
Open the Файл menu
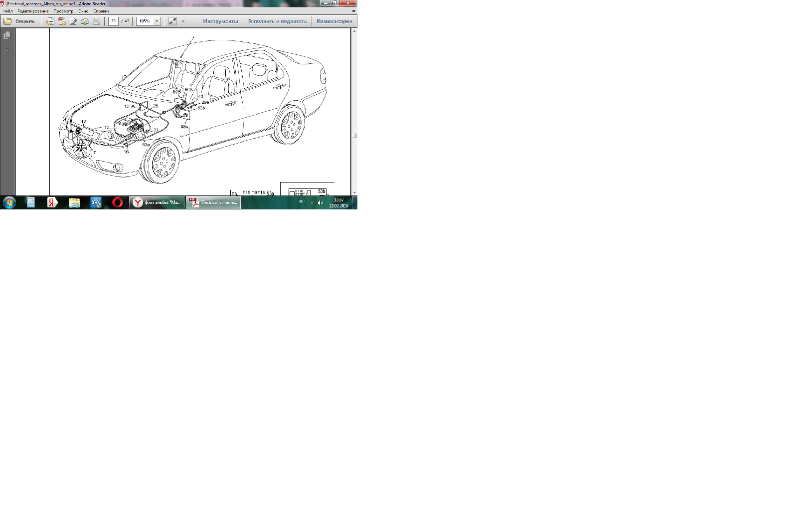[7, 11]
